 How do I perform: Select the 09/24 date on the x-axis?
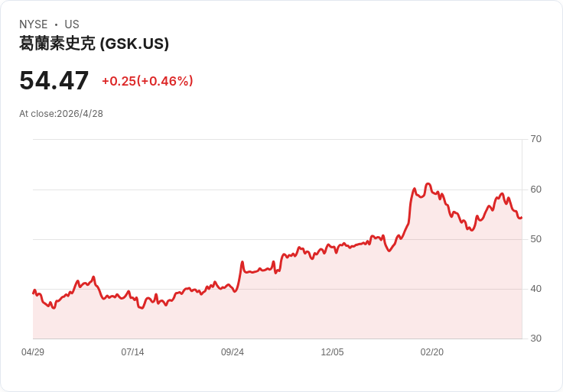point(233,352)
